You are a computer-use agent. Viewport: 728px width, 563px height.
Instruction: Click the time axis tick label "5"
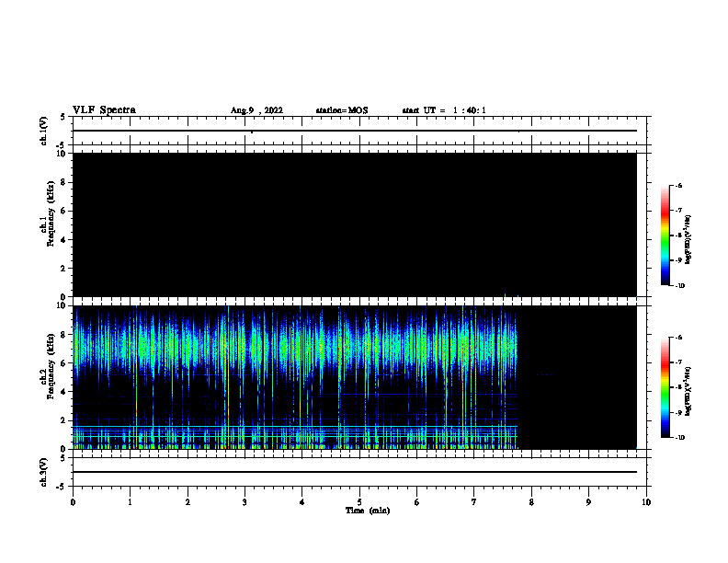tap(359, 502)
